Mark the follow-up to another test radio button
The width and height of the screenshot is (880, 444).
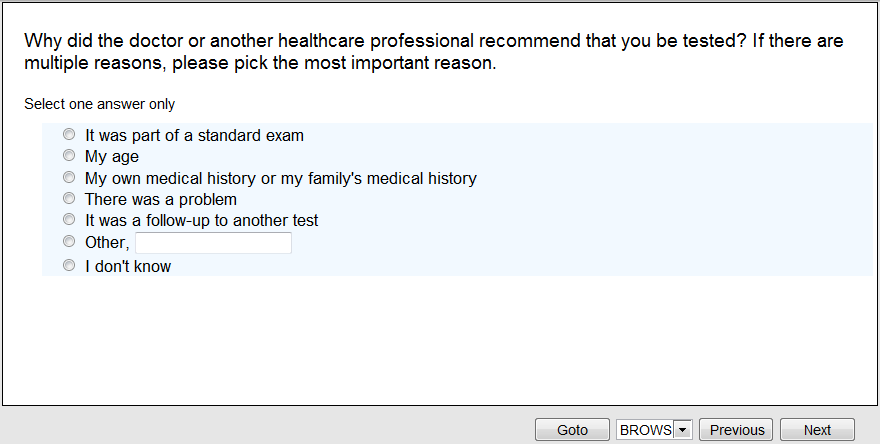point(69,220)
